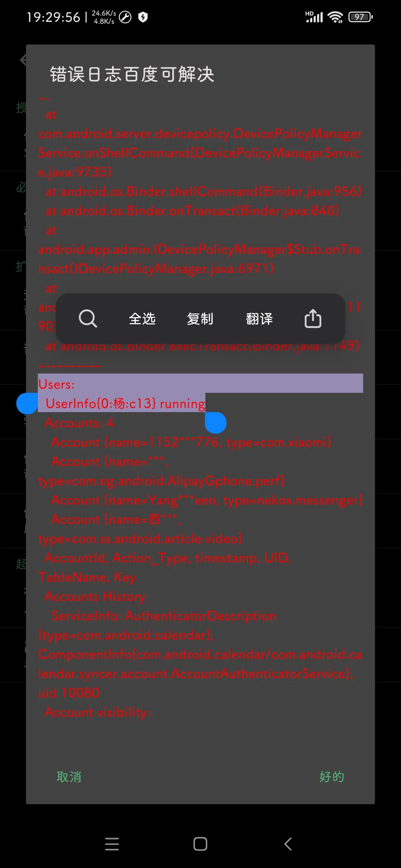The image size is (401, 868).
Task: Tap the shield icon in status bar
Action: click(143, 17)
